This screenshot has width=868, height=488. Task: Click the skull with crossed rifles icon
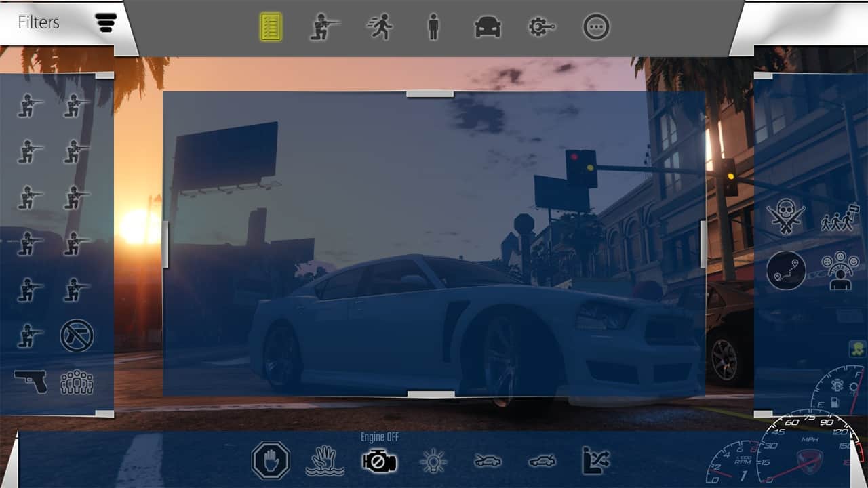pos(786,217)
